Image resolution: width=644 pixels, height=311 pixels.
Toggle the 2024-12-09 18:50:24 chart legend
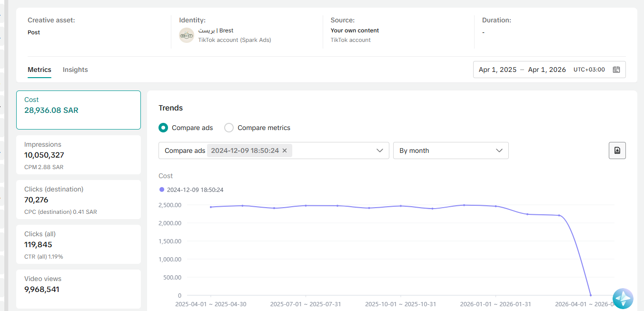click(x=191, y=190)
